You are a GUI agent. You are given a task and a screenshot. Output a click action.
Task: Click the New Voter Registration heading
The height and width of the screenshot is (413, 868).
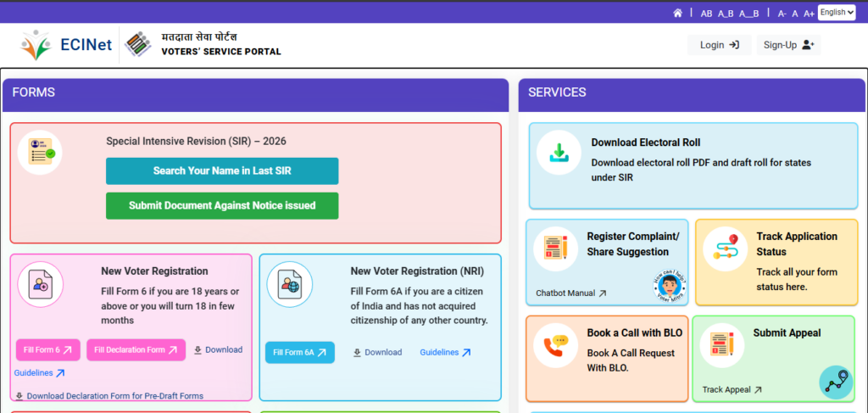(154, 271)
